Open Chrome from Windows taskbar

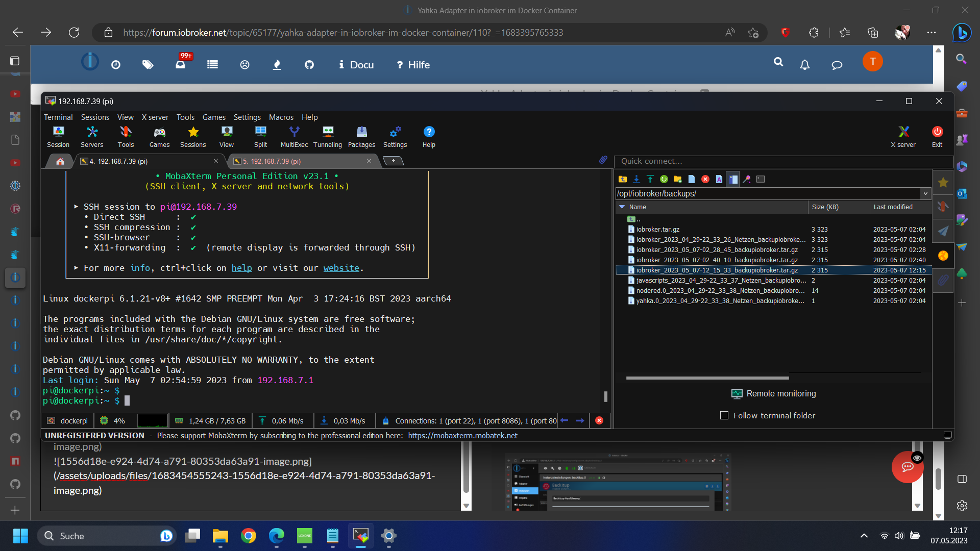pos(249,536)
